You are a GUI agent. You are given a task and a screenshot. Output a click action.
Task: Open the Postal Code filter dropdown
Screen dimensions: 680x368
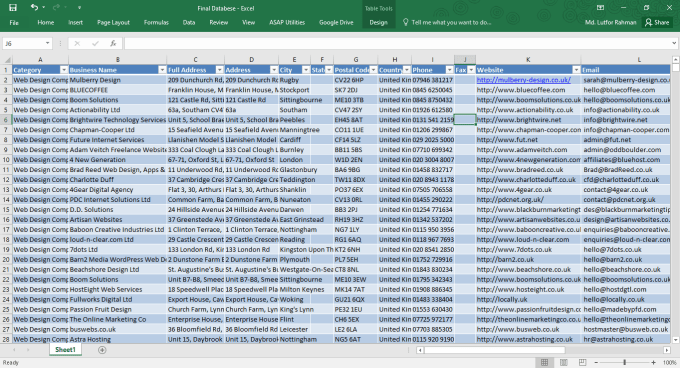(x=373, y=70)
